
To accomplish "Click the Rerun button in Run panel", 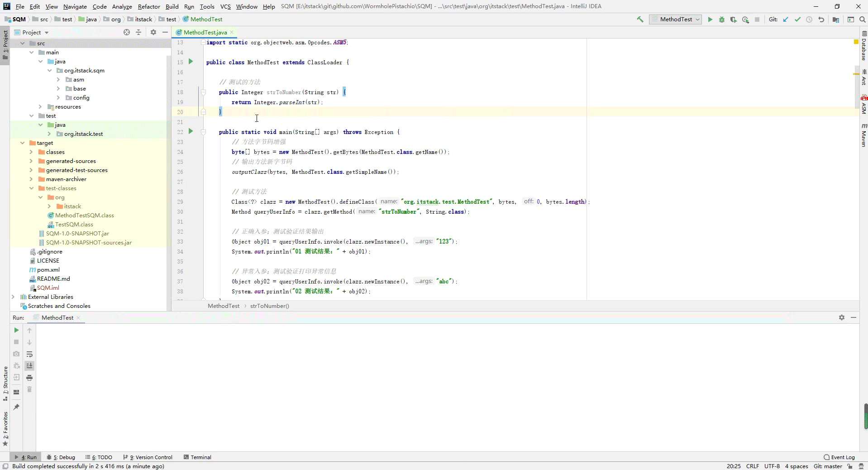I will point(16,330).
